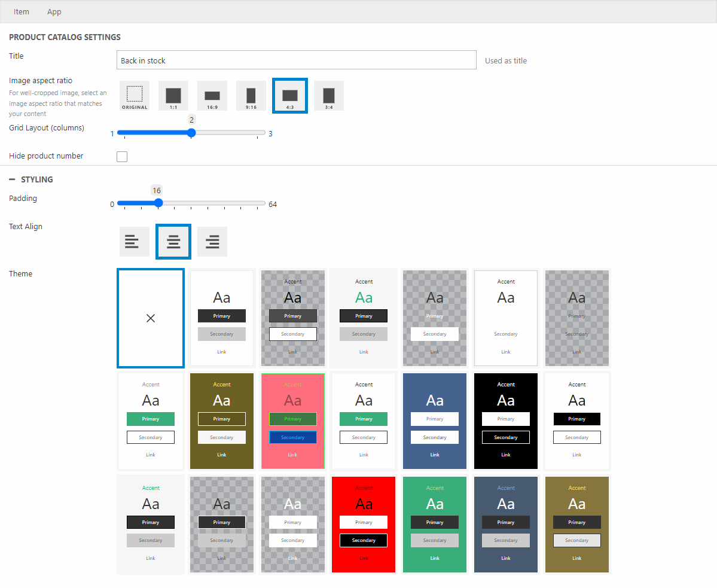Set text alignment to left

pos(135,242)
